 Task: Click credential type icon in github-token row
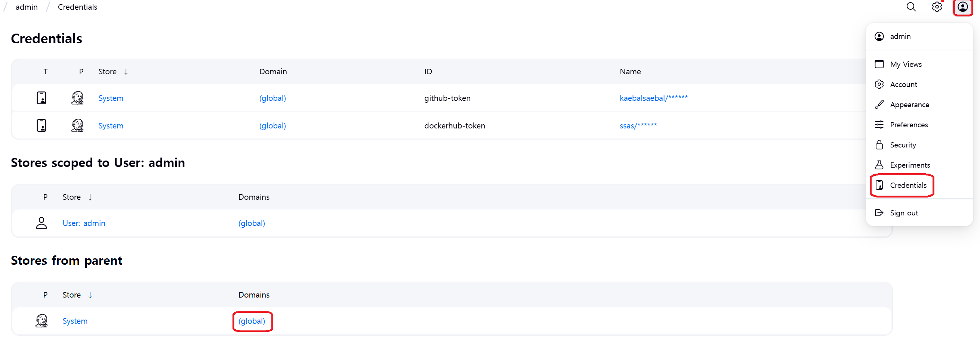(41, 98)
